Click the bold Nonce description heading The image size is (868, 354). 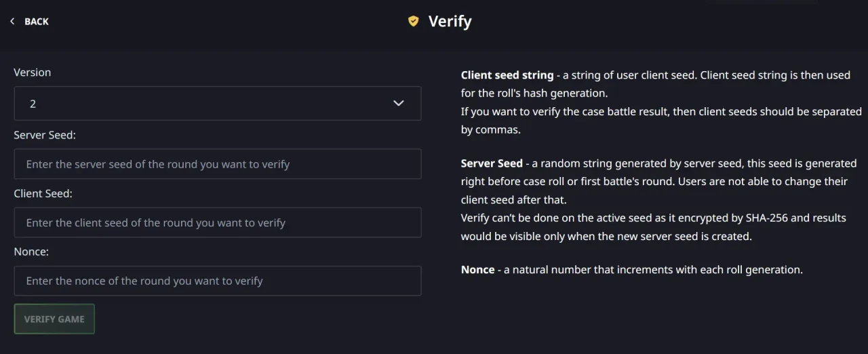coord(477,270)
